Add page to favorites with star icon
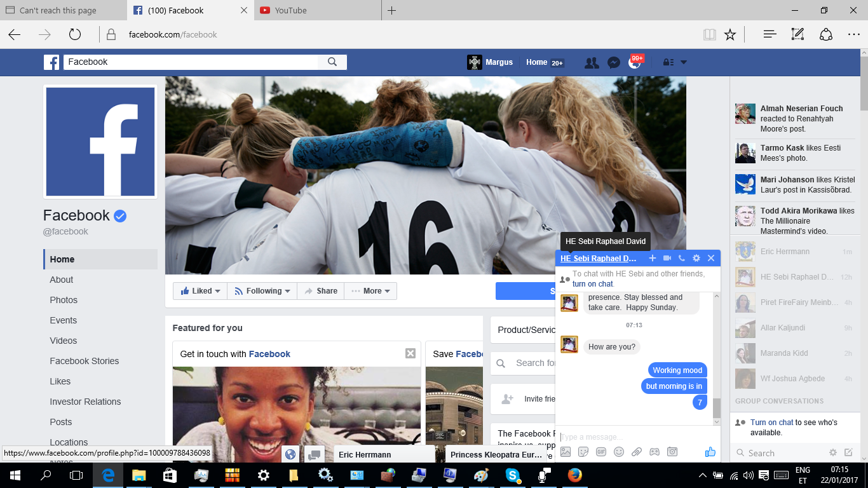868x488 pixels. 730,34
